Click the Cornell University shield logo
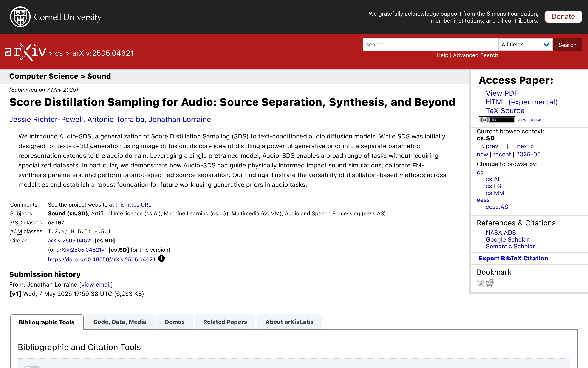 tap(20, 17)
